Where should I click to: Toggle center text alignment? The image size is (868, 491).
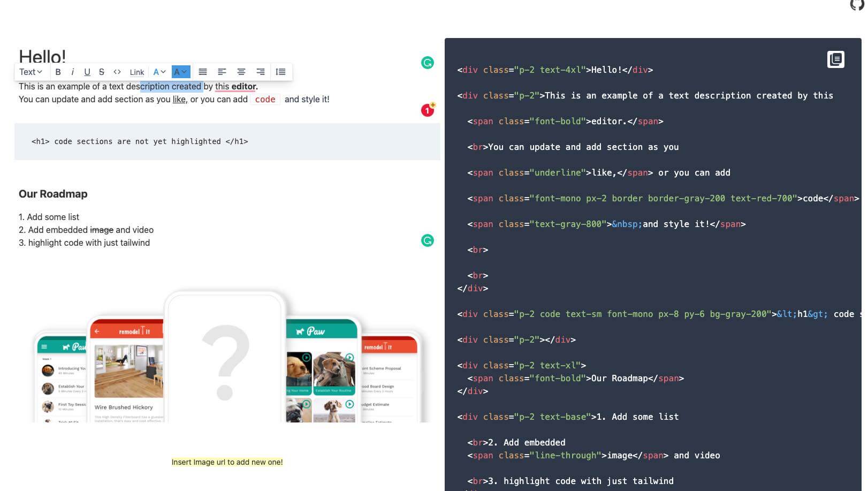pos(241,72)
